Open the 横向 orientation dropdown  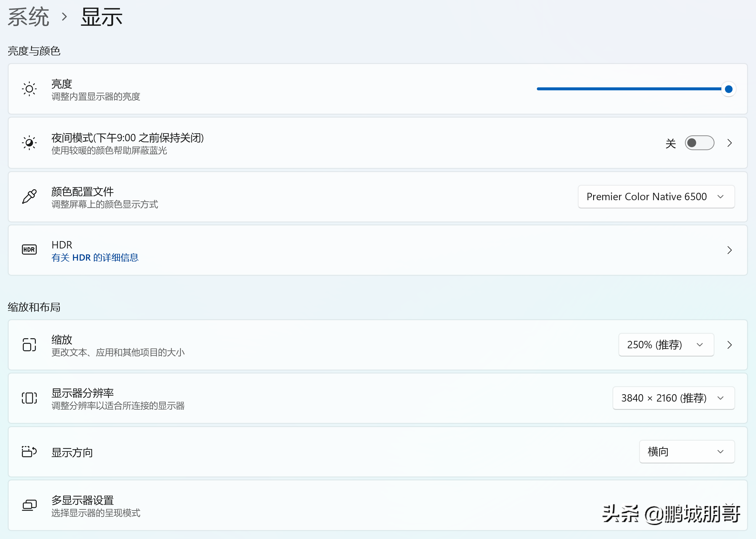(687, 452)
